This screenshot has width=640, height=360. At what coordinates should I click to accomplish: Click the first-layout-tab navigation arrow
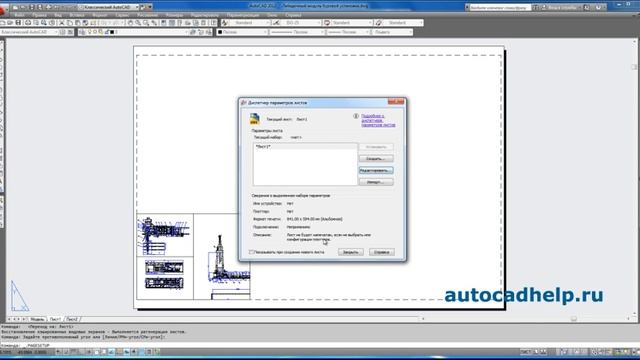coord(9,319)
